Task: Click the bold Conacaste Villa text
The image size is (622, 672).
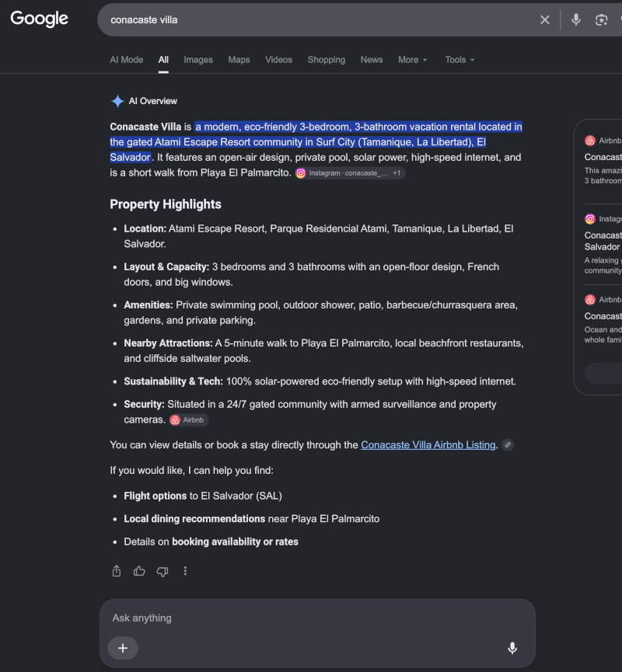Action: (x=145, y=127)
